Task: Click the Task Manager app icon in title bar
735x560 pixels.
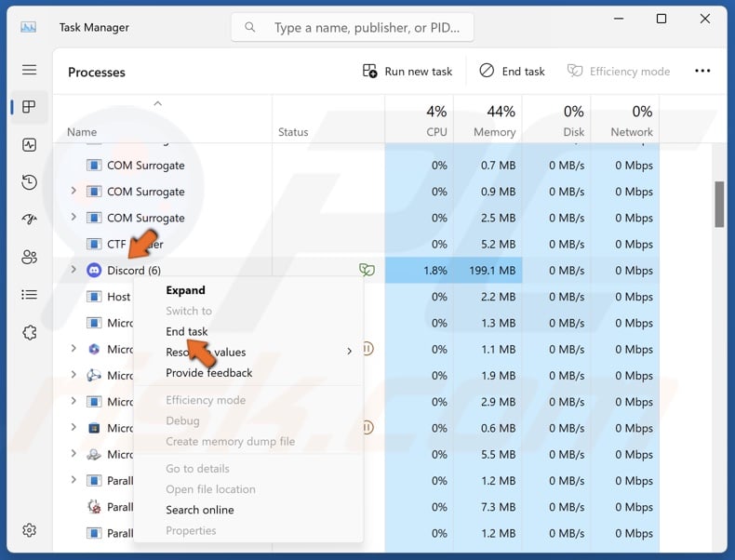Action: (28, 28)
